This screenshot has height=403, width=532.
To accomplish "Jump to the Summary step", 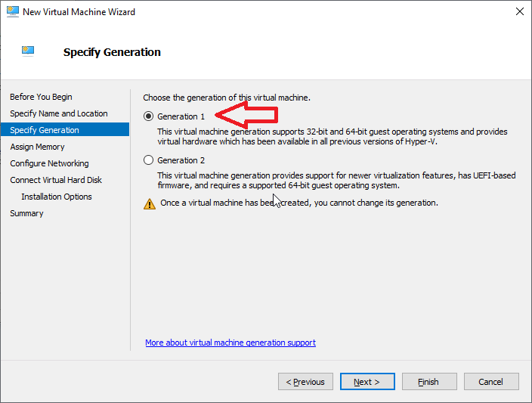I will pos(26,213).
